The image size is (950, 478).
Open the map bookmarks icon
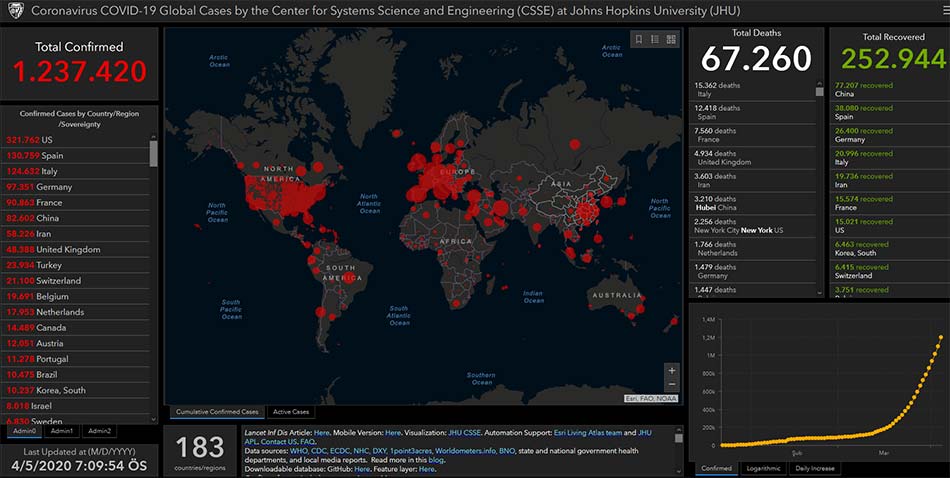[x=639, y=39]
